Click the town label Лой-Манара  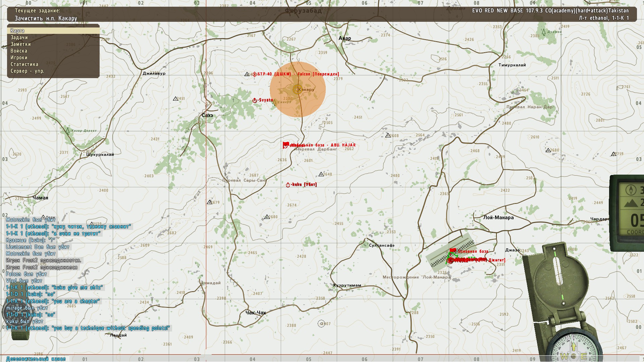tap(498, 218)
